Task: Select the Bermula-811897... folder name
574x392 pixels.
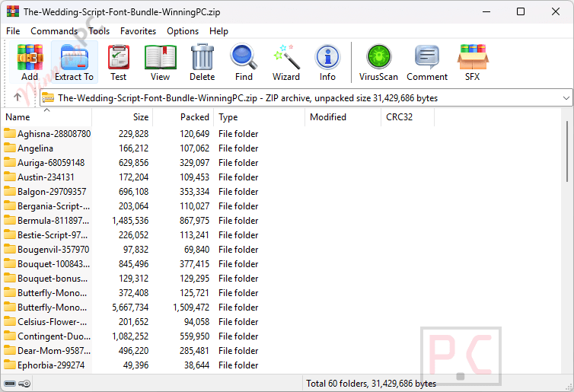Action: [53, 220]
